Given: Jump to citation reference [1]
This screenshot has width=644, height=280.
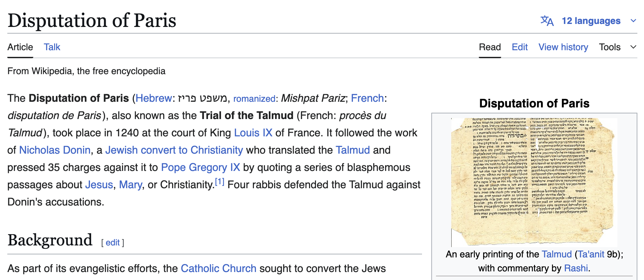Looking at the screenshot, I should click(220, 182).
